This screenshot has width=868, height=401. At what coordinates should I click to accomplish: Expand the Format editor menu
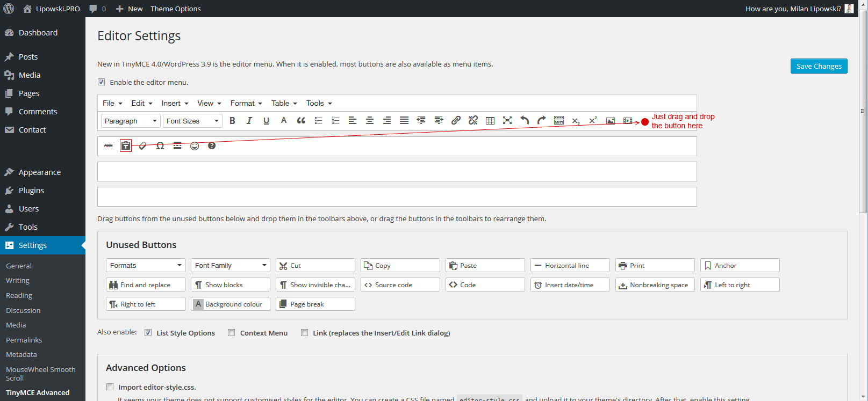tap(246, 103)
